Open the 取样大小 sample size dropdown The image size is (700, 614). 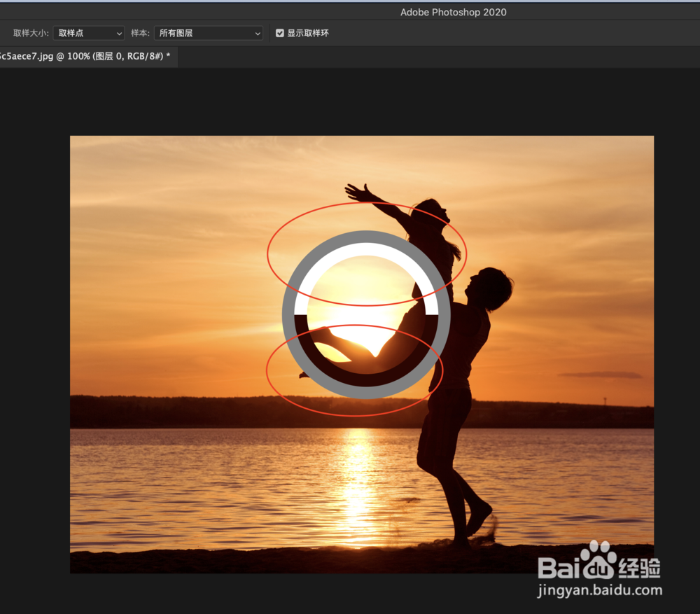point(88,33)
